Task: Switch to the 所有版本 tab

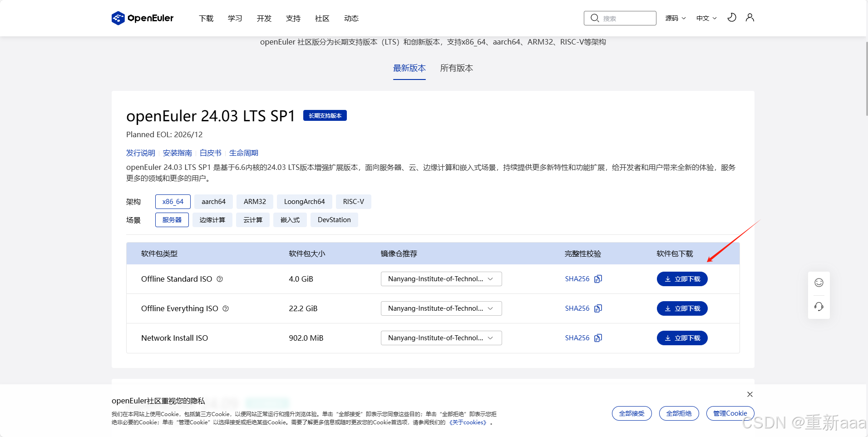Action: click(x=457, y=68)
